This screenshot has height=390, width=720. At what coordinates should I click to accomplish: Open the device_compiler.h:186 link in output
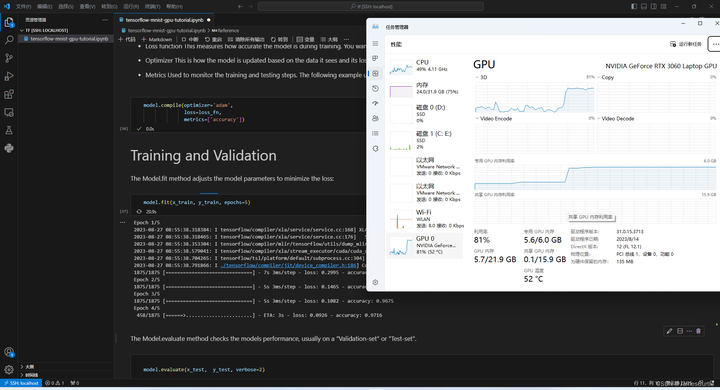(288, 266)
